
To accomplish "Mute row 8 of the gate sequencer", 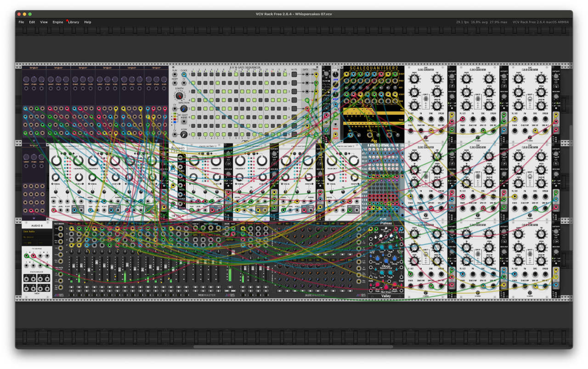I will tap(294, 134).
